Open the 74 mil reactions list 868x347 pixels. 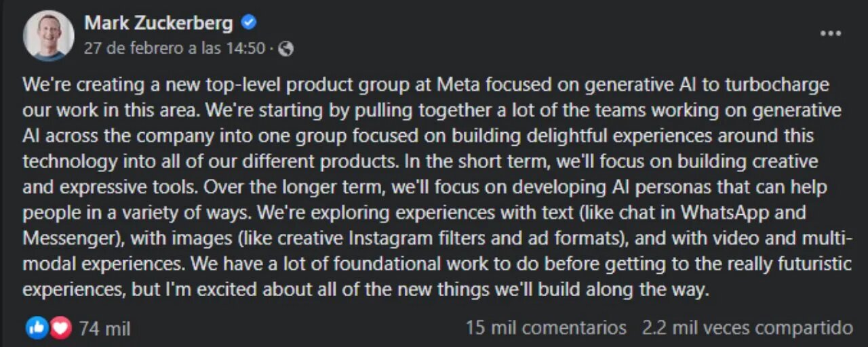(x=104, y=329)
